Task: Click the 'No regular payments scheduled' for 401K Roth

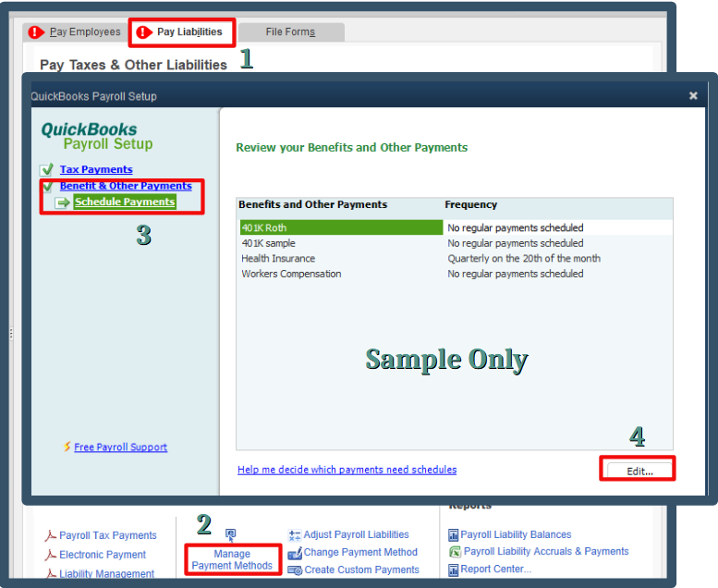Action: (x=515, y=227)
